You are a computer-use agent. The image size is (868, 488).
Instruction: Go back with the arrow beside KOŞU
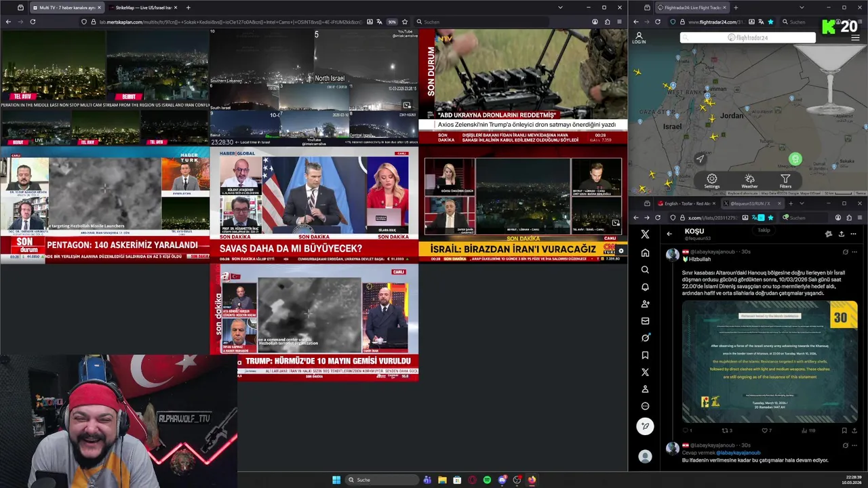pos(669,234)
